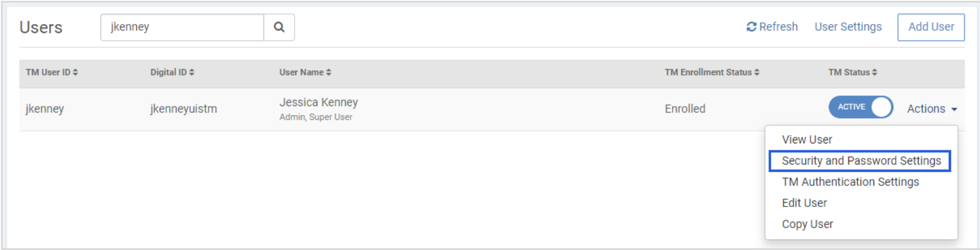Click the jkenneyuistm Digital ID cell
Viewport: 980px width, 250px height.
coord(183,109)
